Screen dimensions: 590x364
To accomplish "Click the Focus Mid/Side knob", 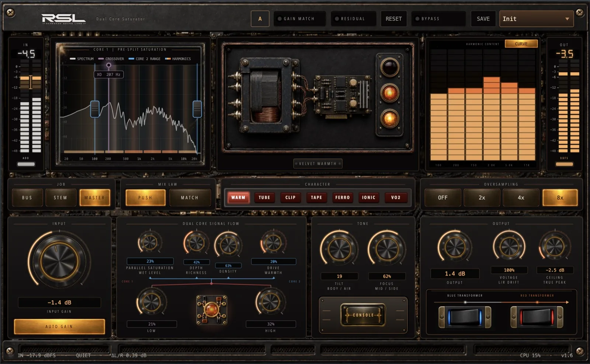I will click(x=386, y=249).
